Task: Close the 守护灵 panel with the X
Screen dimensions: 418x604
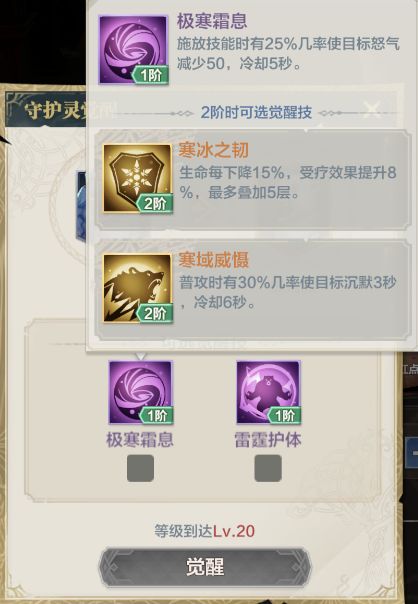Action: point(372,110)
